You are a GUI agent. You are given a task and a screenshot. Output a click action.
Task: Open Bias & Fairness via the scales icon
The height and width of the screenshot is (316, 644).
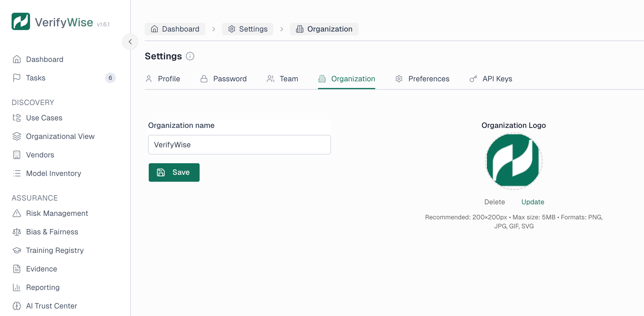(x=17, y=232)
